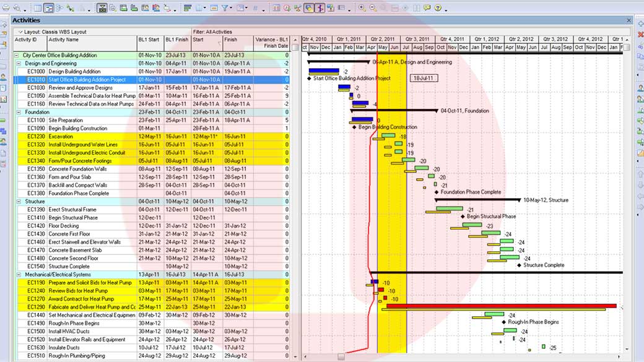Collapse the Structure WBS band
644x362 pixels.
(19, 202)
